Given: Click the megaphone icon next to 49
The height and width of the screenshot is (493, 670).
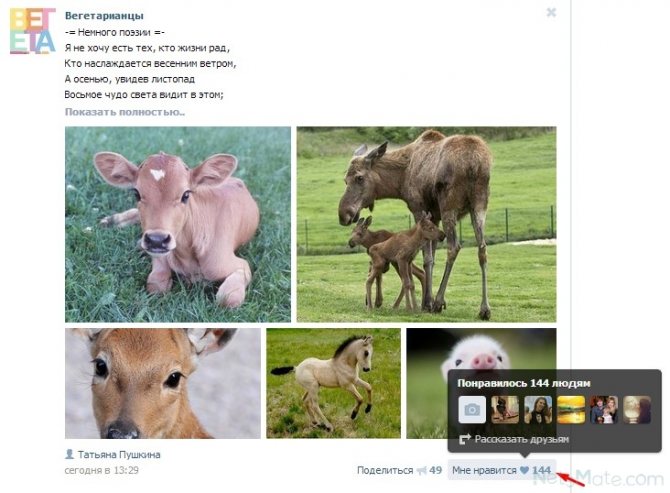Looking at the screenshot, I should (x=422, y=470).
